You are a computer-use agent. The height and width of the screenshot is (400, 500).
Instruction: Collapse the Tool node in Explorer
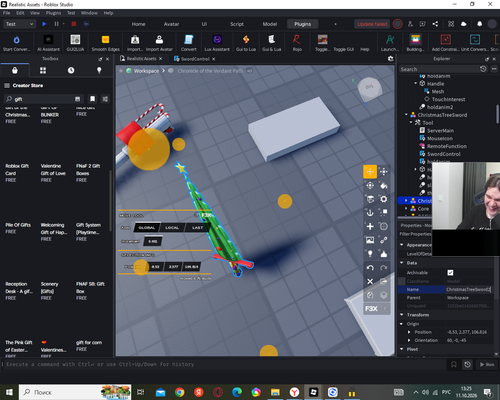tap(411, 123)
